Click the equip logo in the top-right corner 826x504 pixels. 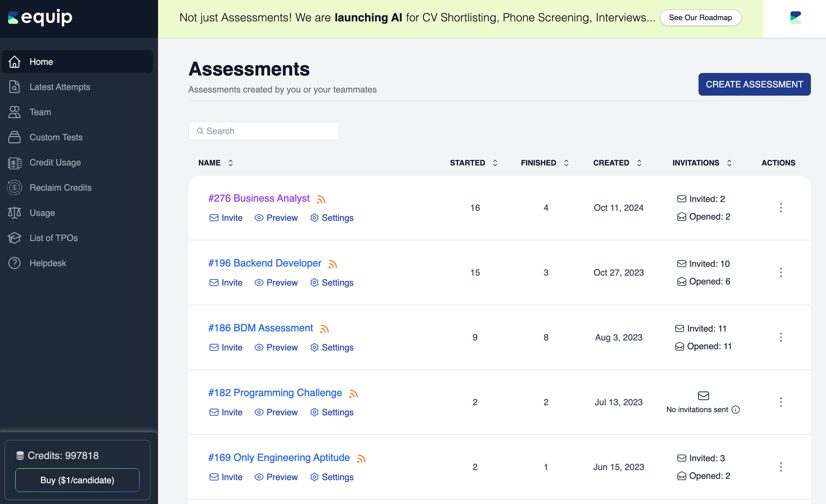(795, 18)
